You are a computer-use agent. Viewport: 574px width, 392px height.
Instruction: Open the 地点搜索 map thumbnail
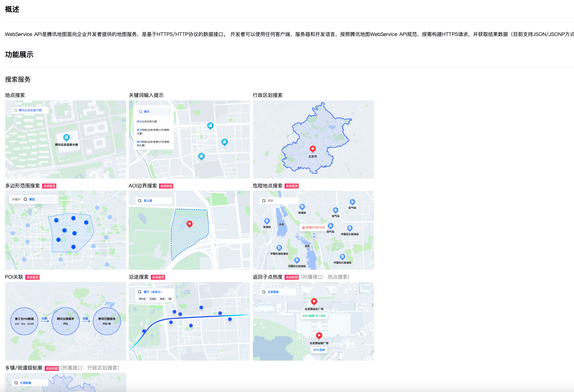click(x=66, y=139)
